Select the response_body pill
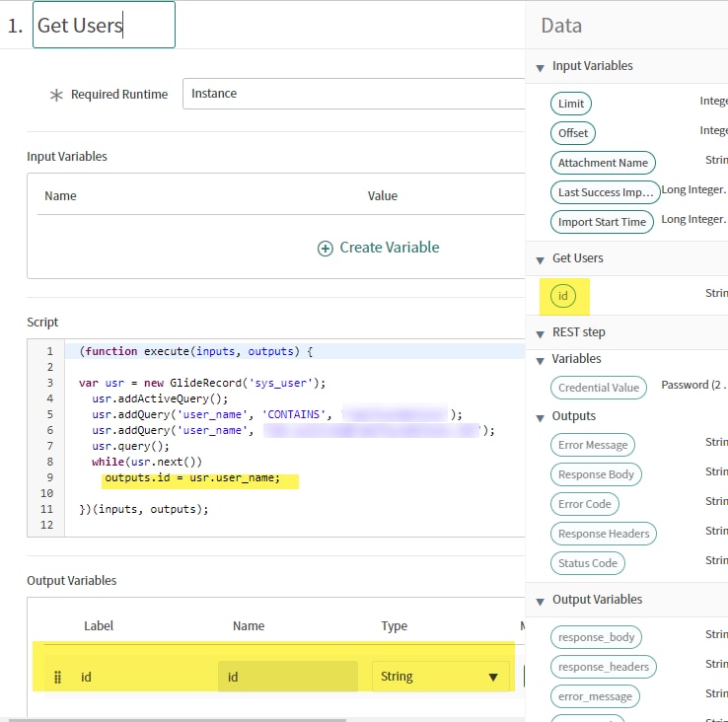 pyautogui.click(x=596, y=637)
